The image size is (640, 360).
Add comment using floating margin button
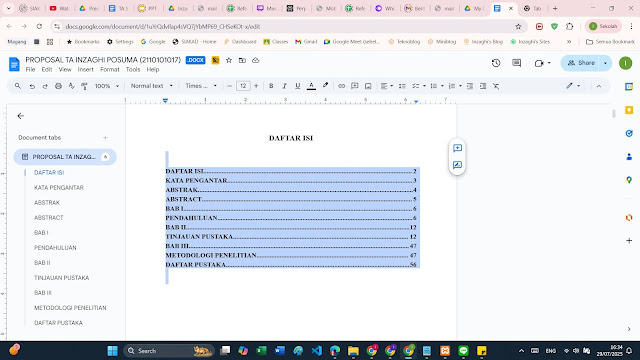(x=457, y=148)
